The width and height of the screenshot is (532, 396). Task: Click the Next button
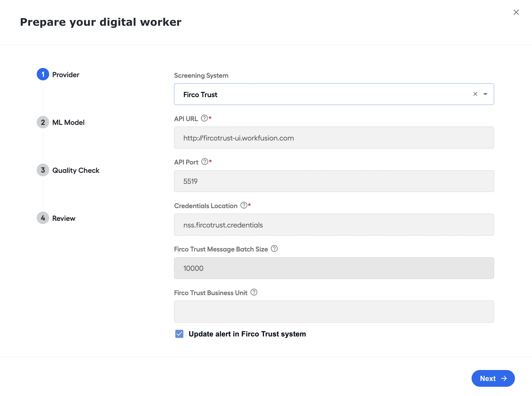pos(493,378)
